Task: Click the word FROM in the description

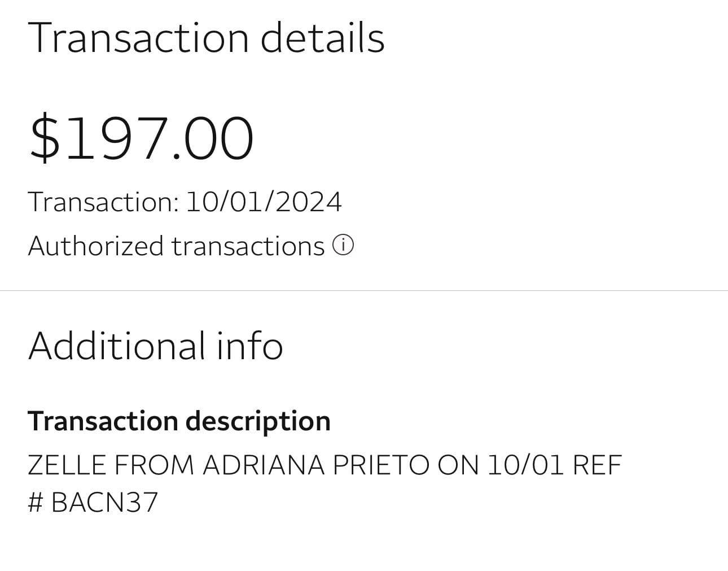Action: pyautogui.click(x=154, y=465)
